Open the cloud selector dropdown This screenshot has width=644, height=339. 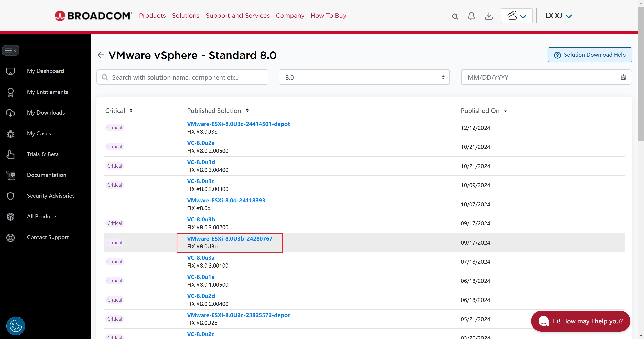tap(516, 16)
